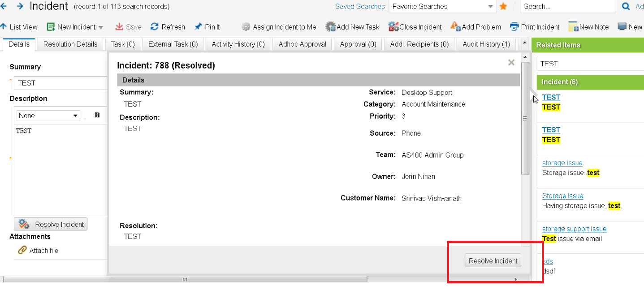The image size is (644, 290).
Task: Select the Add New Task icon
Action: (329, 26)
